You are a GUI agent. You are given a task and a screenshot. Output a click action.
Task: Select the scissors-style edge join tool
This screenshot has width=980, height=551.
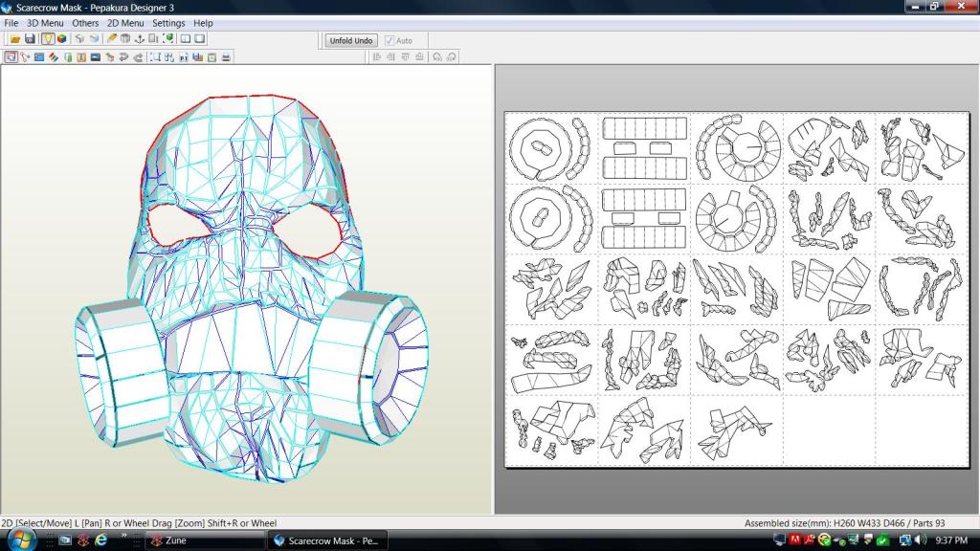25,57
